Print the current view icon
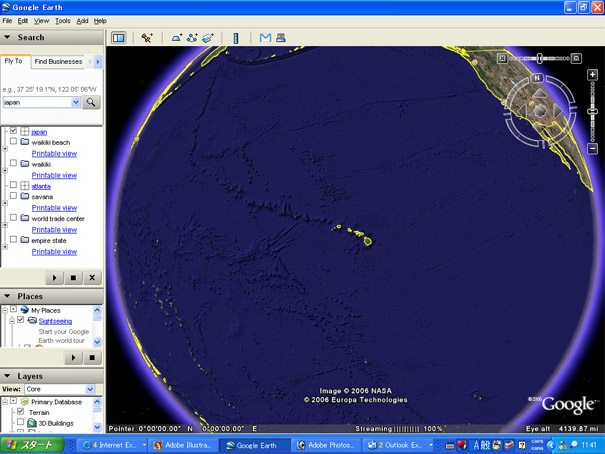The height and width of the screenshot is (454, 605). click(x=281, y=38)
